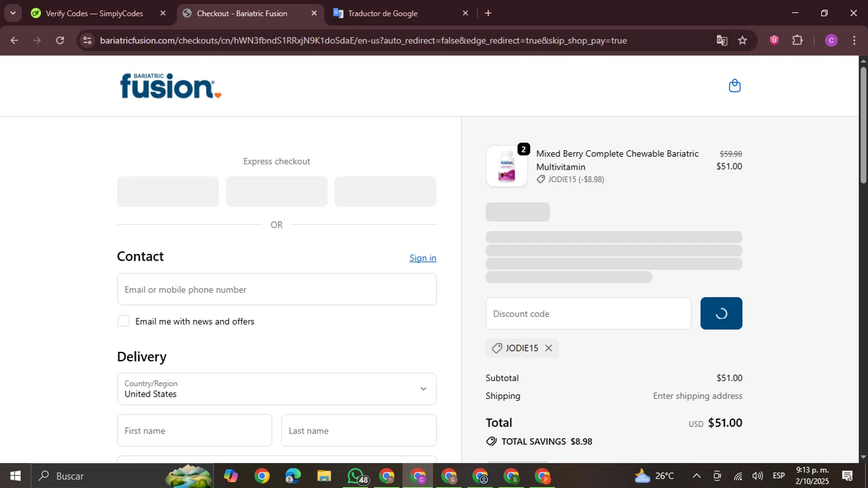Click the first express checkout button
Image resolution: width=868 pixels, height=488 pixels.
point(168,192)
